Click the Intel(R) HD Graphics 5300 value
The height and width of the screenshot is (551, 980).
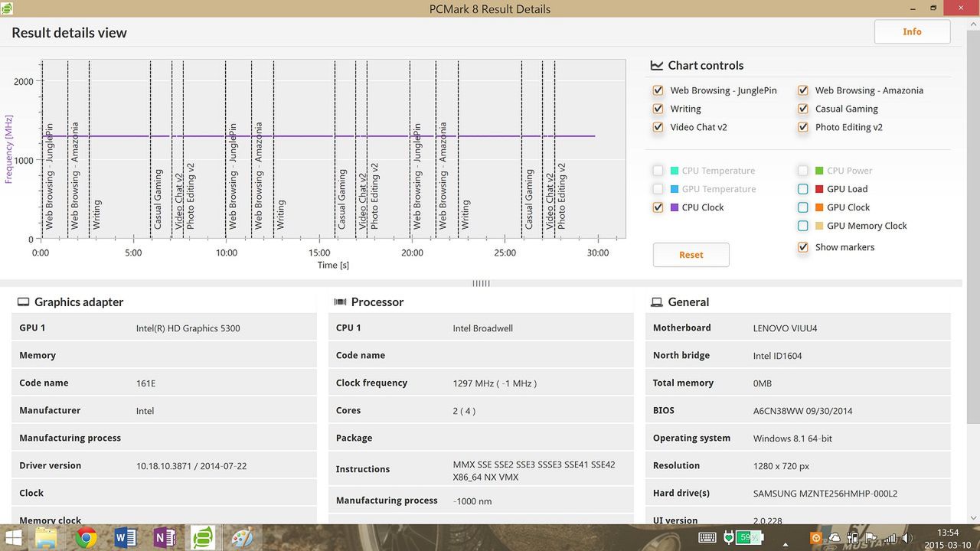pos(188,328)
